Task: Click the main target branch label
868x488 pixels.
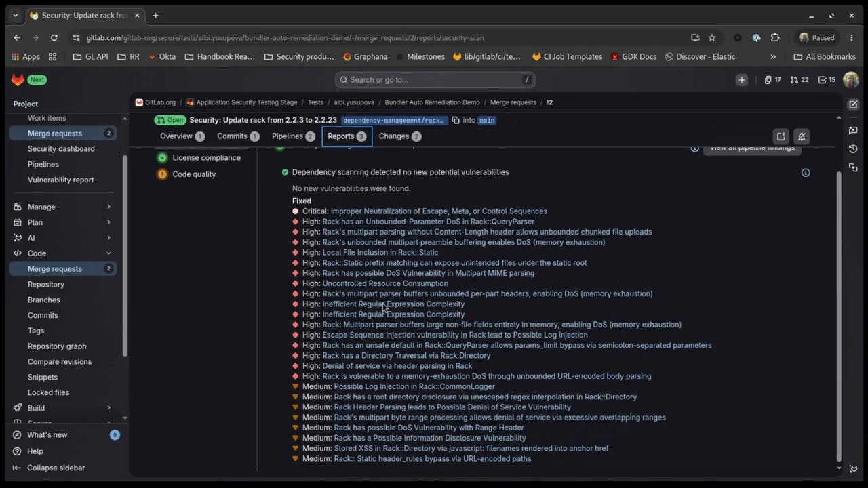Action: click(487, 120)
